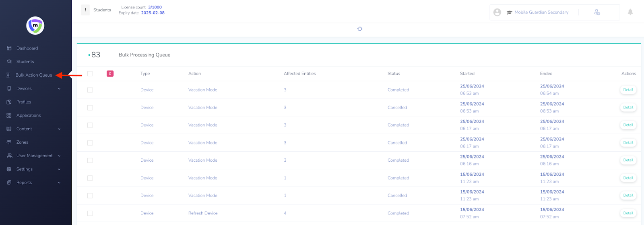Open the notifications bell icon
The width and height of the screenshot is (644, 225).
(630, 12)
